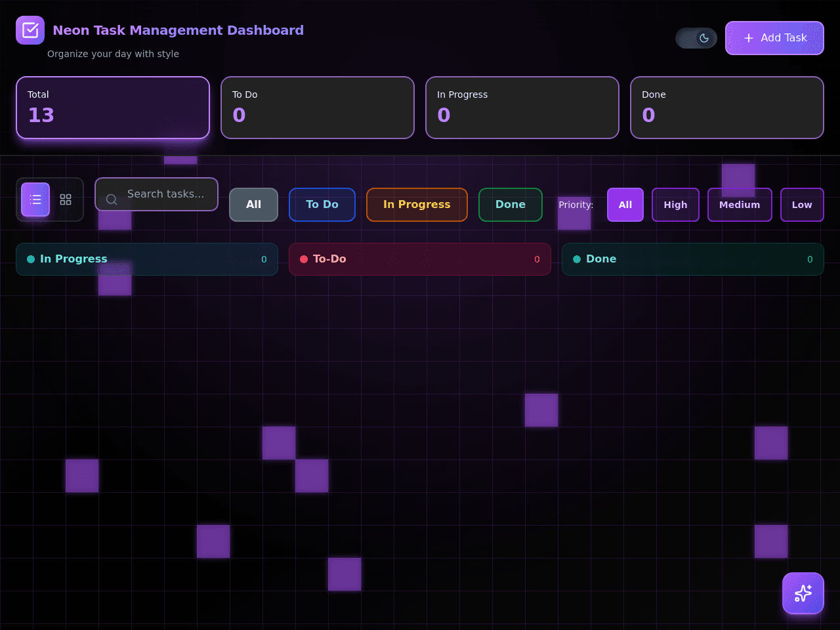Filter by Done status
Image resolution: width=840 pixels, height=630 pixels.
coord(511,205)
